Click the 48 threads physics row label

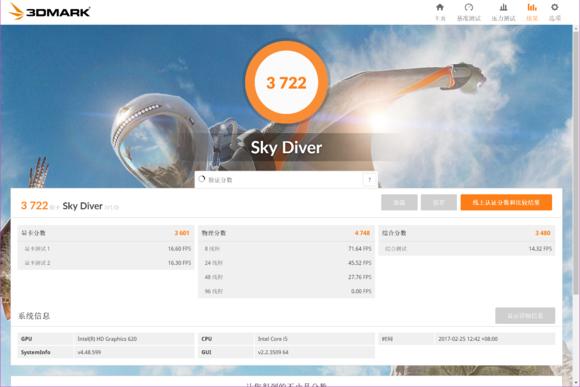(x=213, y=277)
